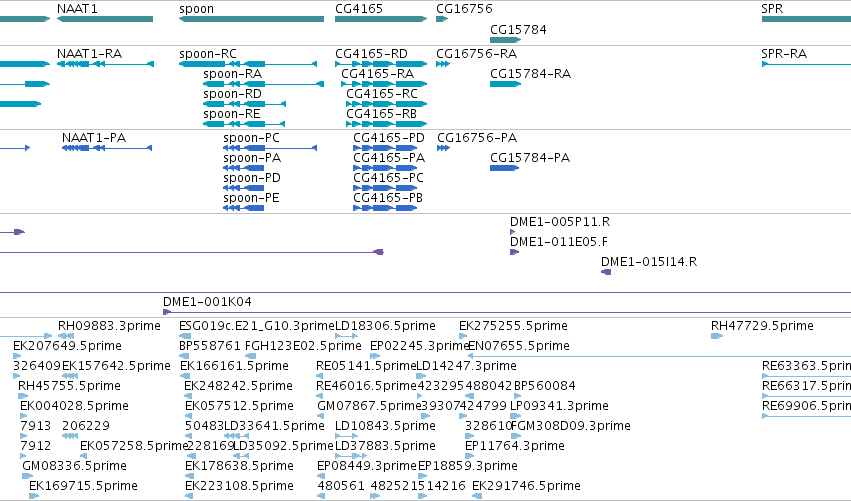Open the DME1-015I14.R clone label
This screenshot has height=501, width=851.
coord(649,262)
